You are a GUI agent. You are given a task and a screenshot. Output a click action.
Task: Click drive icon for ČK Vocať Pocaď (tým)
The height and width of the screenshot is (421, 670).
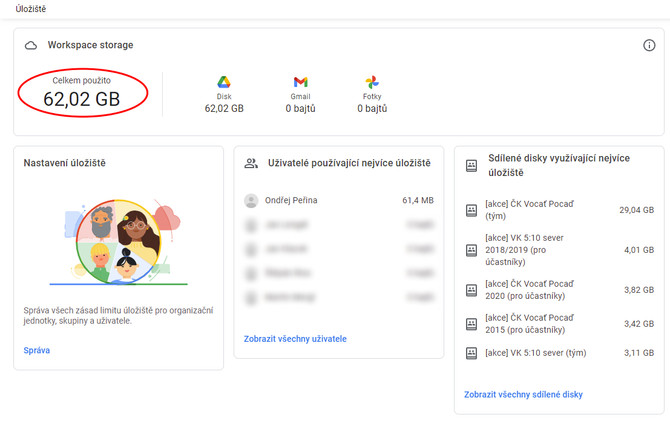pyautogui.click(x=471, y=210)
